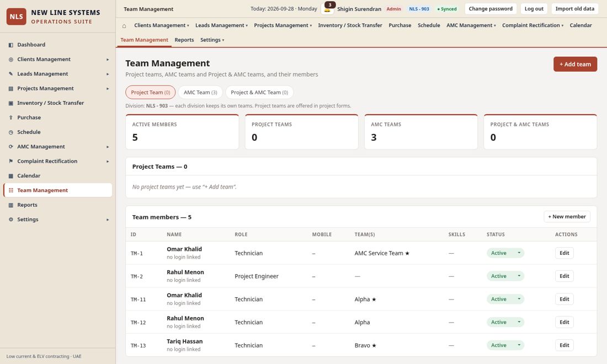Expand AMC Management in the sidebar
The image size is (607, 364).
(108, 147)
